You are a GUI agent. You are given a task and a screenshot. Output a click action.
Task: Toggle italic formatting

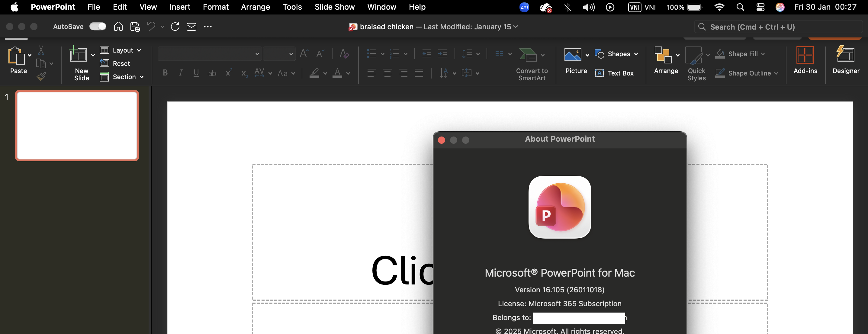(181, 73)
